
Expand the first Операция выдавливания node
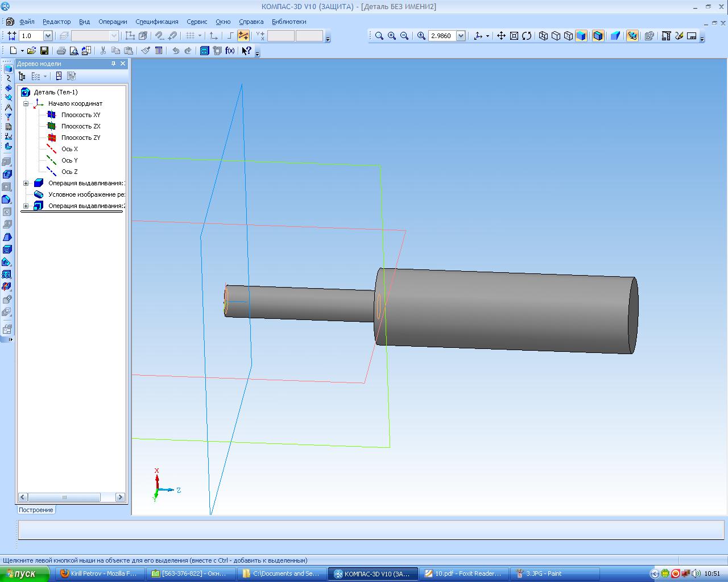(26, 183)
